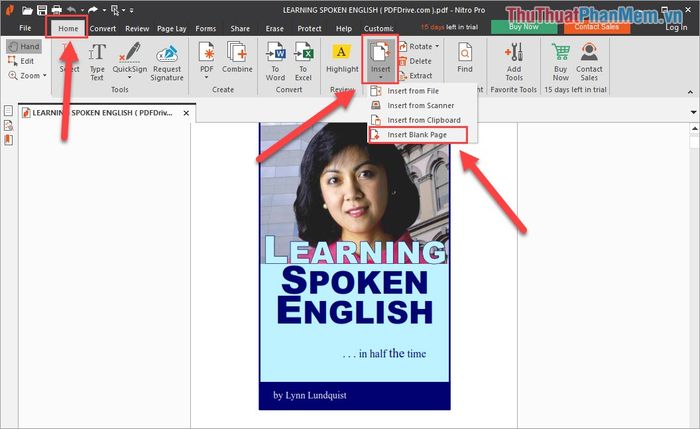Viewport: 700px width, 429px height.
Task: Open the Redo history dropdown arrow
Action: pyautogui.click(x=104, y=10)
